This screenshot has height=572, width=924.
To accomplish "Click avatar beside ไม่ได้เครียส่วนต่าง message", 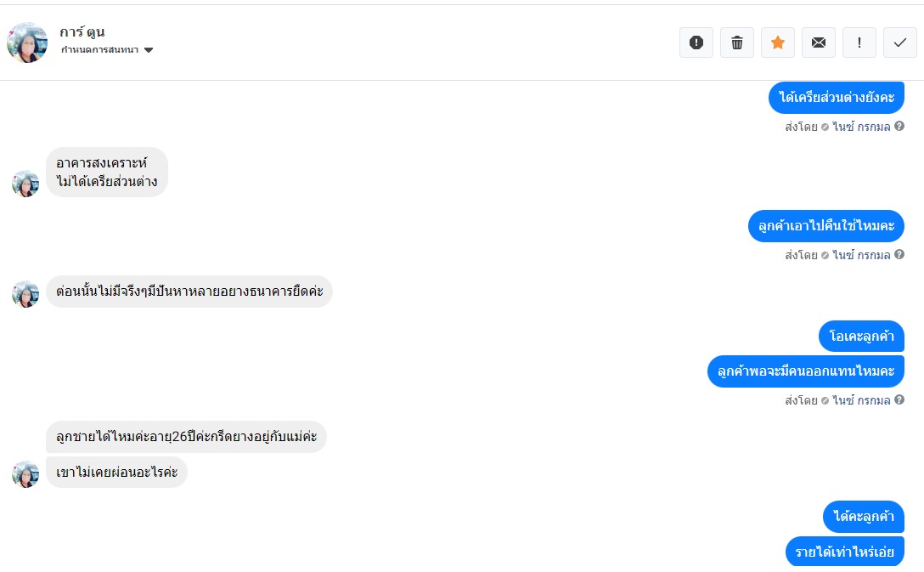I will click(x=25, y=184).
